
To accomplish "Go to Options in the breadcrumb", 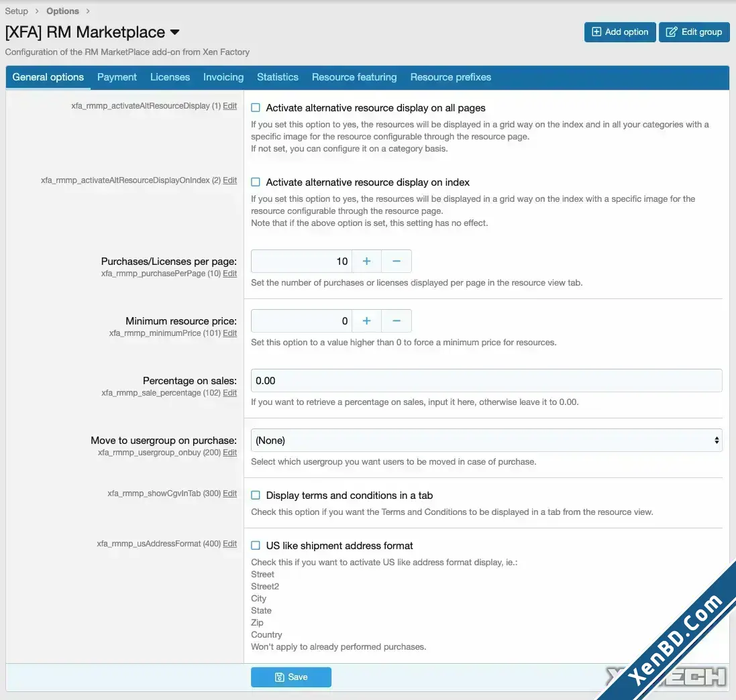I will [62, 11].
